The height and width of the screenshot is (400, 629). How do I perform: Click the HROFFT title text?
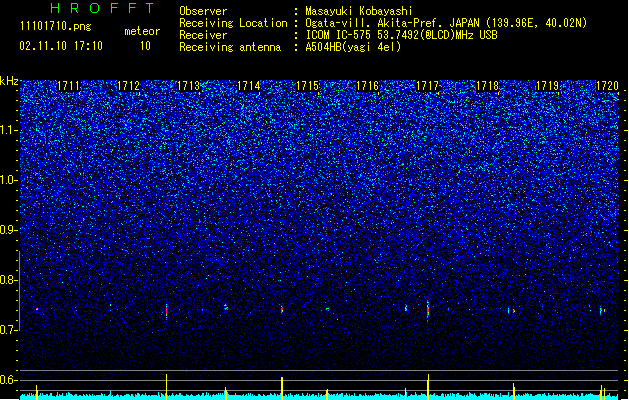(x=102, y=8)
